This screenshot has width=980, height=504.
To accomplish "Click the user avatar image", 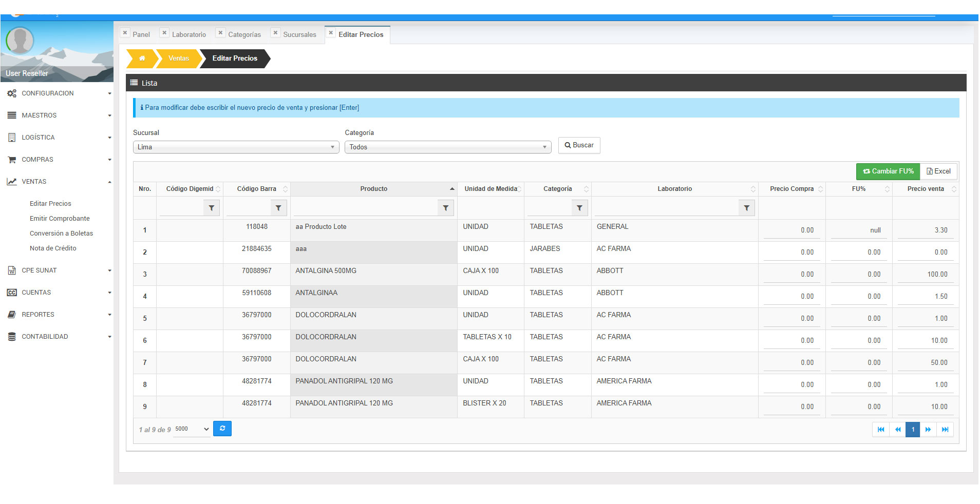I will [20, 41].
